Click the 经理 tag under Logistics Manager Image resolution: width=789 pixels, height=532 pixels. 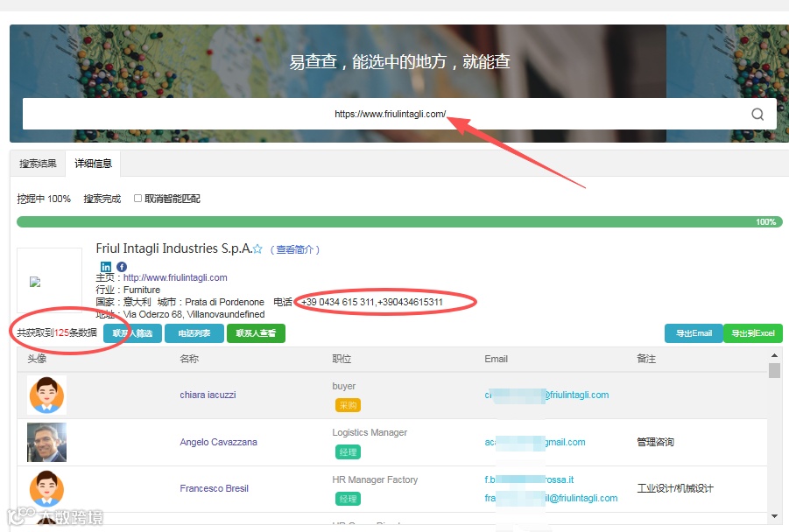click(x=348, y=452)
